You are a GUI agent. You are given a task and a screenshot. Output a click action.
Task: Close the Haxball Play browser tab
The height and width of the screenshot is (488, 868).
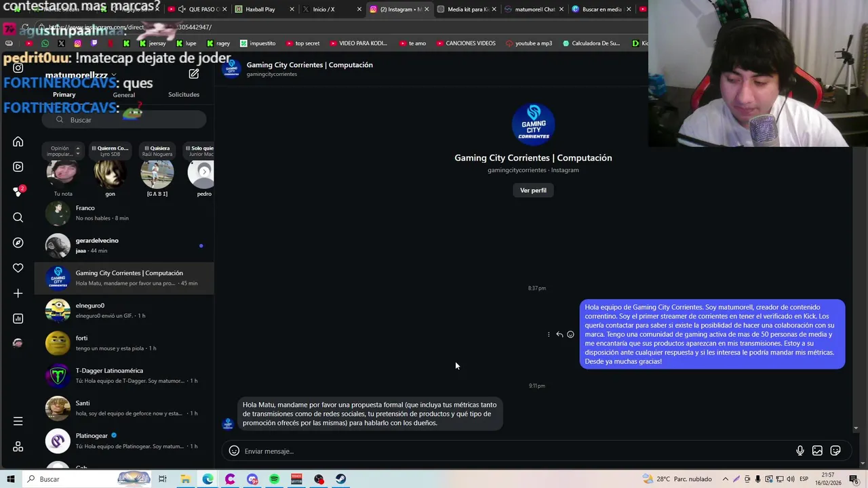(292, 9)
